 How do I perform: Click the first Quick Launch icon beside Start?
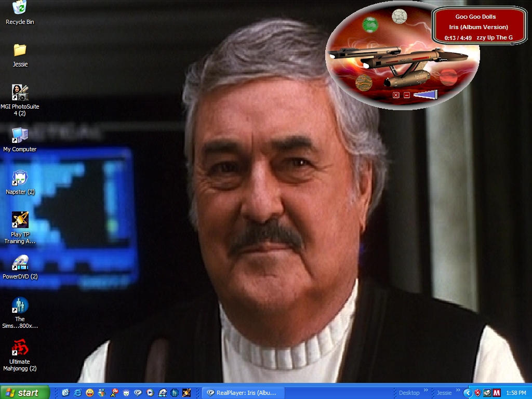(65, 393)
